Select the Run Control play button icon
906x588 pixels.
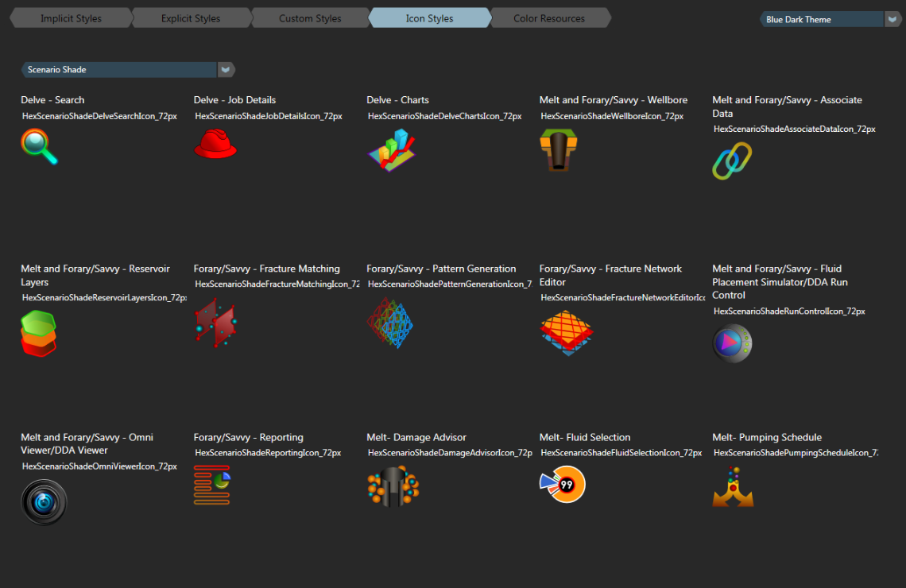pos(732,343)
